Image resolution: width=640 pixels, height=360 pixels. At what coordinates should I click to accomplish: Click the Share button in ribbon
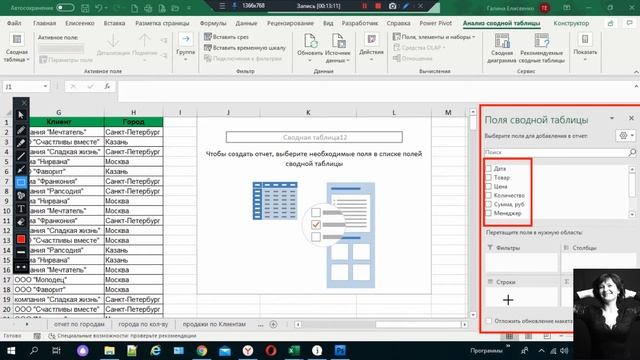(610, 23)
